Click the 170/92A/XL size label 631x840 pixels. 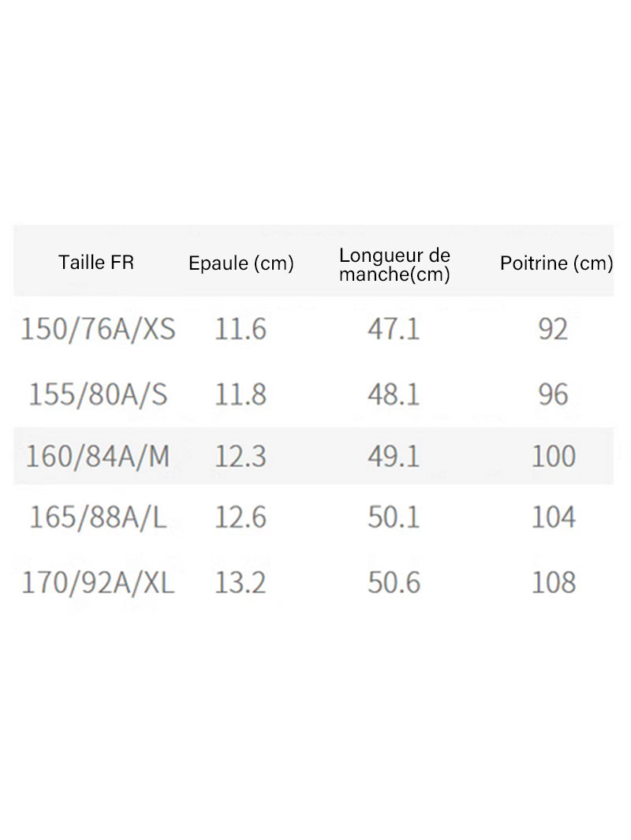(98, 583)
